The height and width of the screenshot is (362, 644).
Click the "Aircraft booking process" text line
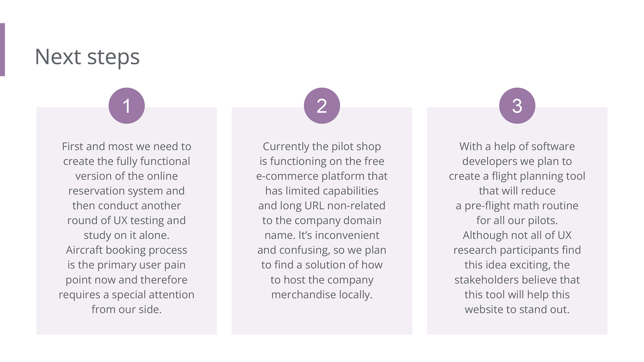click(x=126, y=250)
